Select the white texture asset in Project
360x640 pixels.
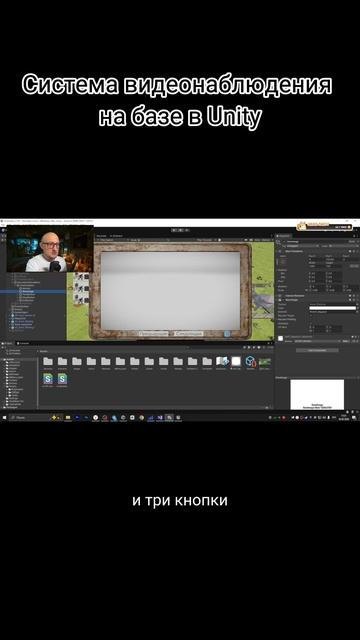[x=236, y=361]
